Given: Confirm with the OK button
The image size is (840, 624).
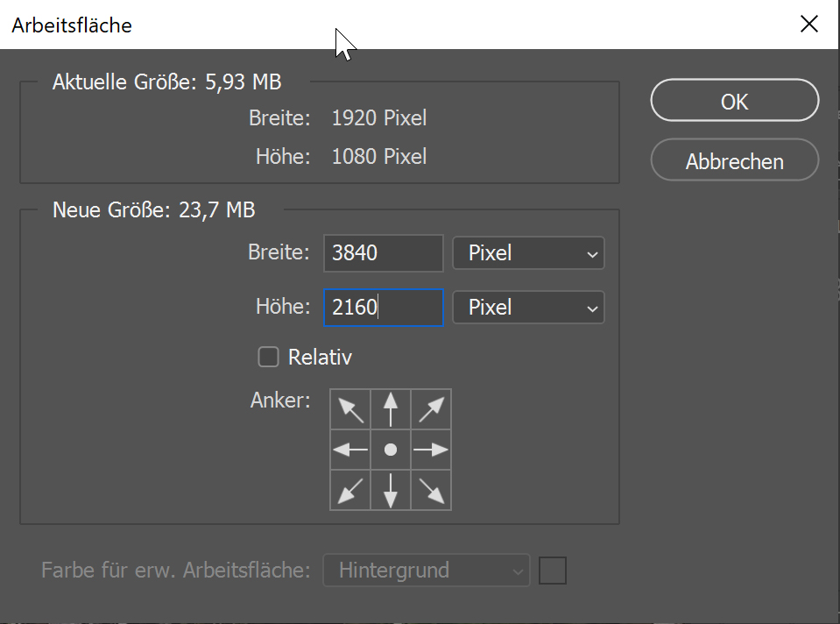Looking at the screenshot, I should [x=735, y=100].
